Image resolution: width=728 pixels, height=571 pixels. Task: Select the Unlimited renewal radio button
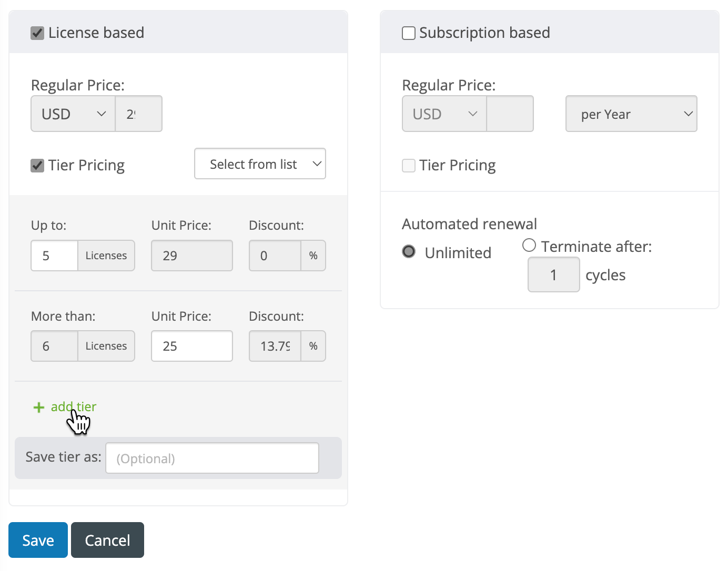409,252
